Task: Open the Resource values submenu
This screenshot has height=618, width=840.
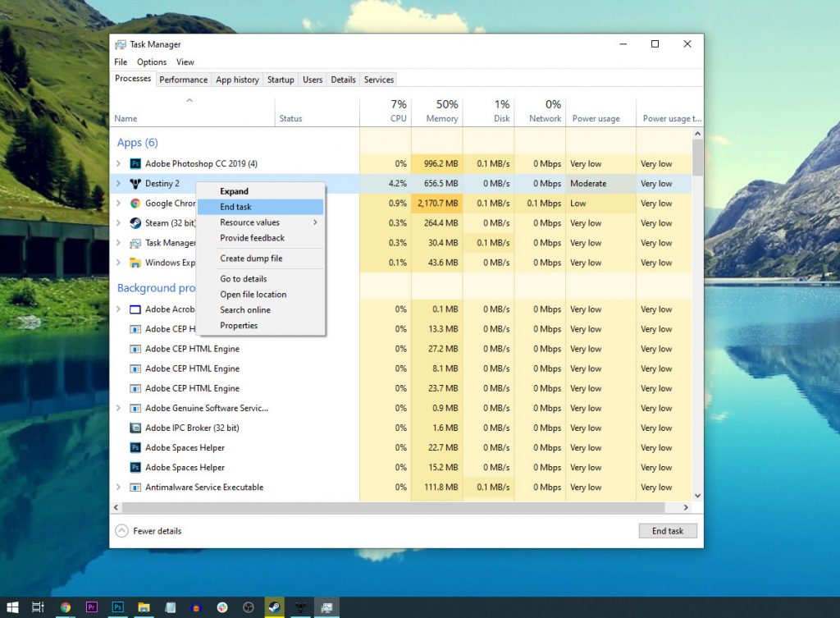Action: (260, 222)
